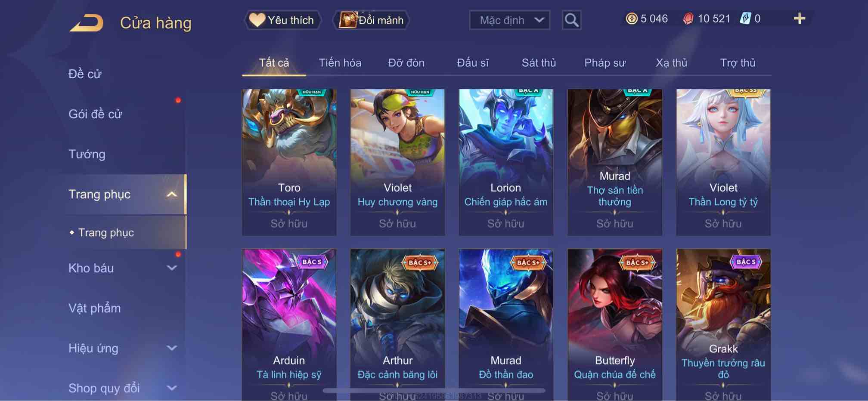Expand the Hiệu ứng sidebar section
Image resolution: width=868 pixels, height=401 pixels.
coord(171,348)
